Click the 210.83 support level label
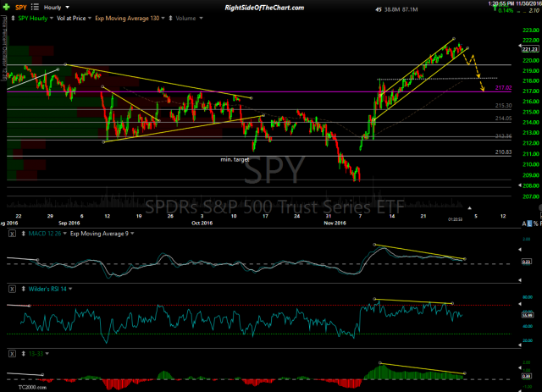Screen dimensions: 542x392 pyautogui.click(x=503, y=152)
